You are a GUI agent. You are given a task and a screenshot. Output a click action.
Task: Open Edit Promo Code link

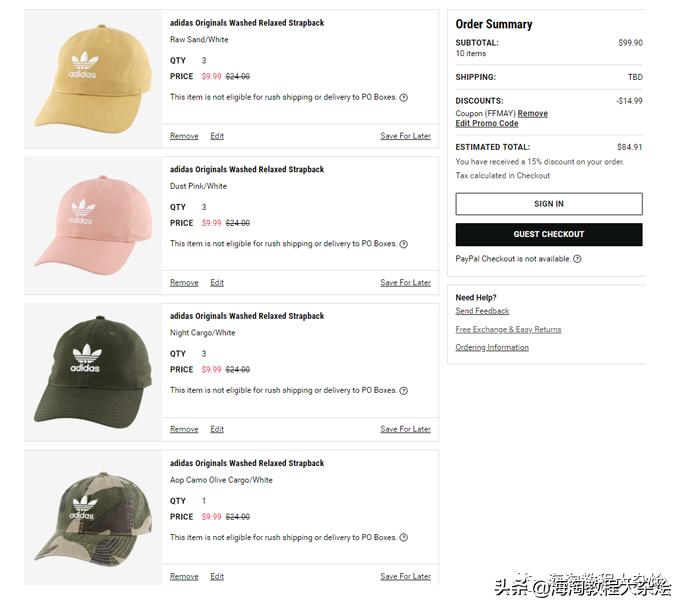coord(487,124)
